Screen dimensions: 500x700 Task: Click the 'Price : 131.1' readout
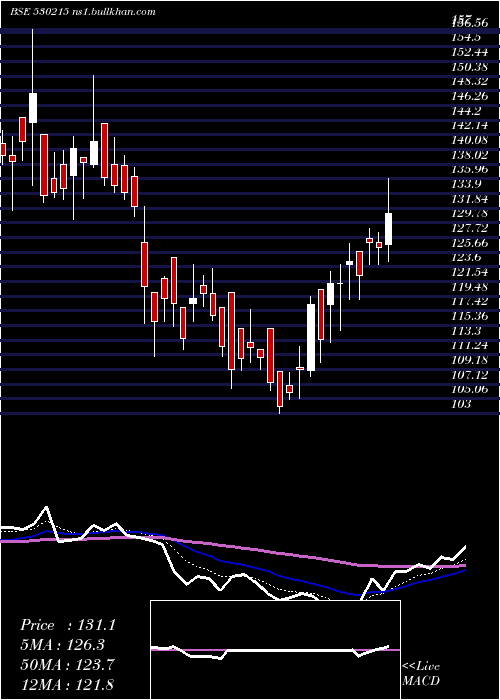click(x=68, y=625)
